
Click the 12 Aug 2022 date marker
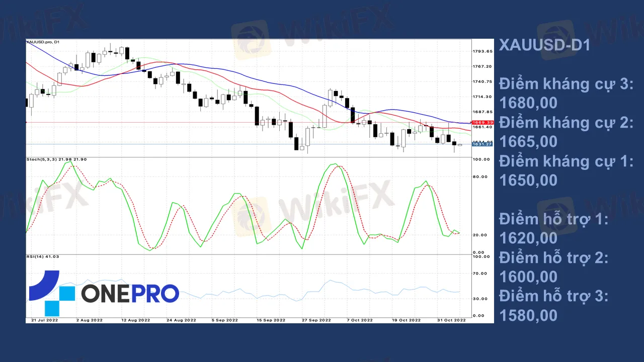tap(135, 320)
